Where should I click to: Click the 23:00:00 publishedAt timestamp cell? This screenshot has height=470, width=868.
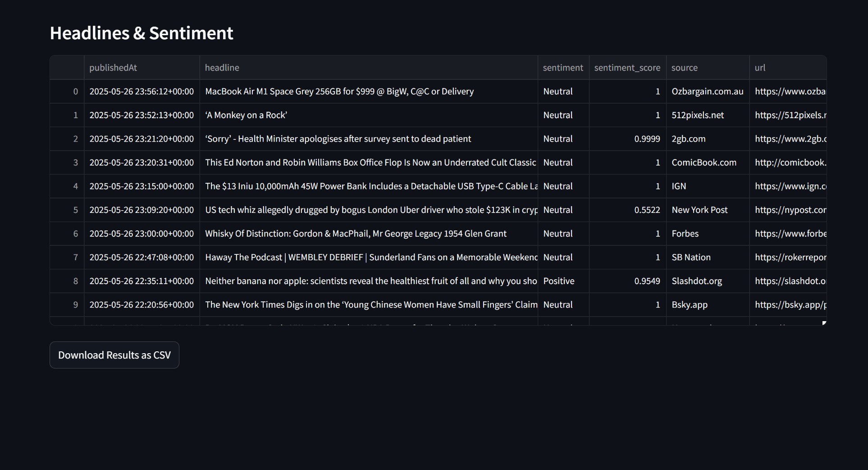point(142,234)
